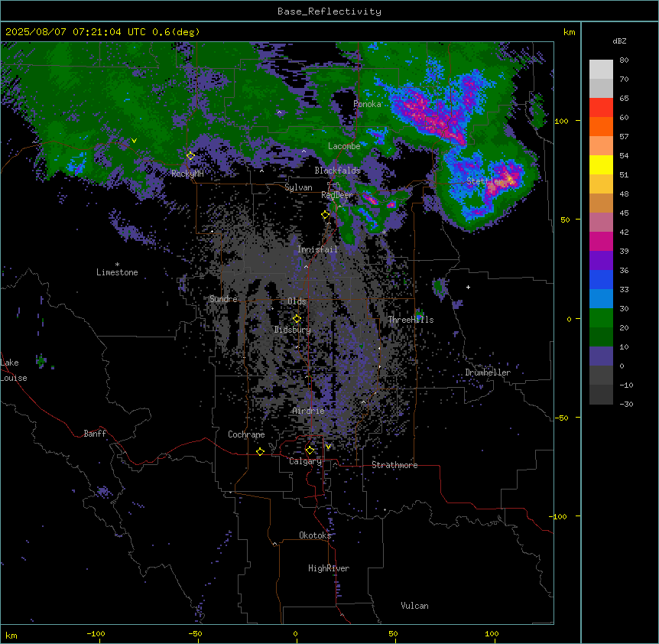Click the Ponoka city label
659x644 pixels.
[367, 104]
